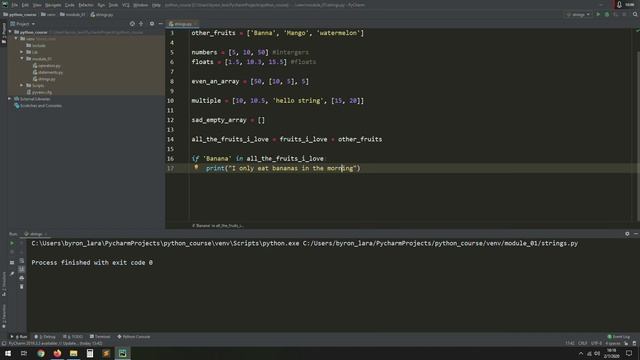Open the Terminal tool window button
The height and width of the screenshot is (360, 640).
100,337
